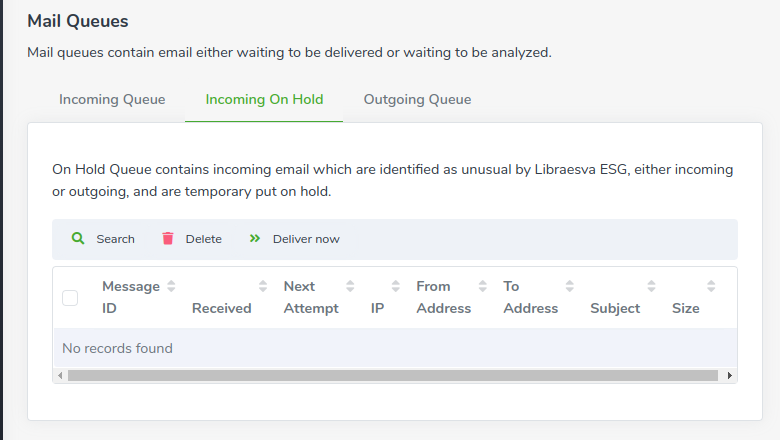Image resolution: width=780 pixels, height=440 pixels.
Task: Click the green double-chevron Deliver now icon
Action: coord(255,239)
